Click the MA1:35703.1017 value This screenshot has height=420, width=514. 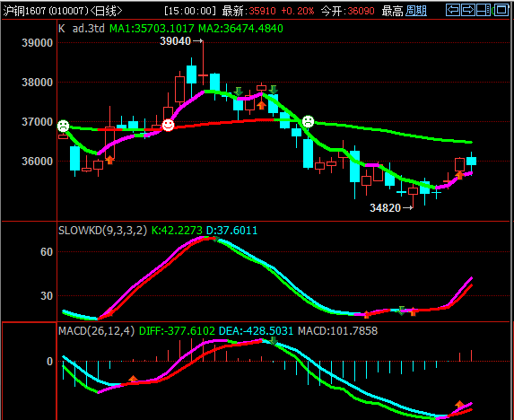(152, 29)
